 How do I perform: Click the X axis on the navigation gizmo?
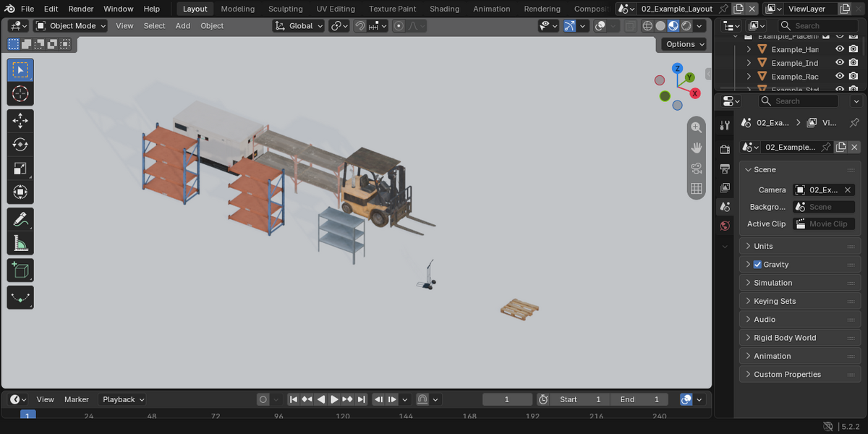tap(695, 93)
